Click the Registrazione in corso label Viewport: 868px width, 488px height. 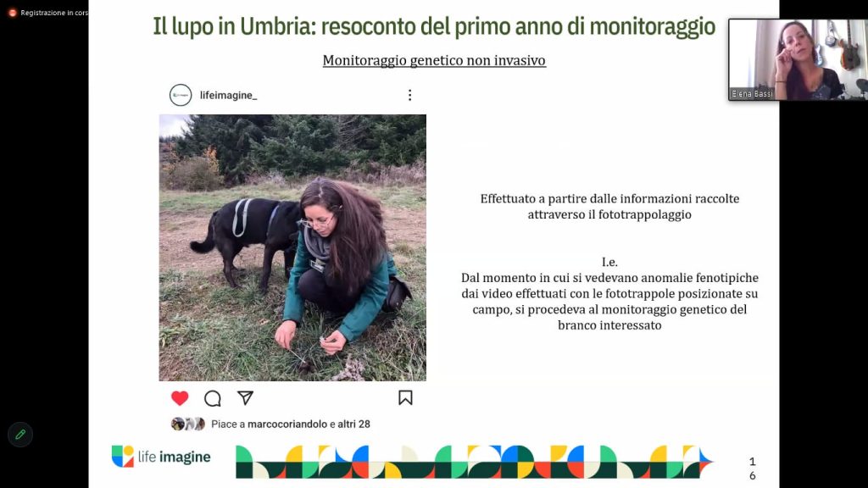(x=53, y=13)
